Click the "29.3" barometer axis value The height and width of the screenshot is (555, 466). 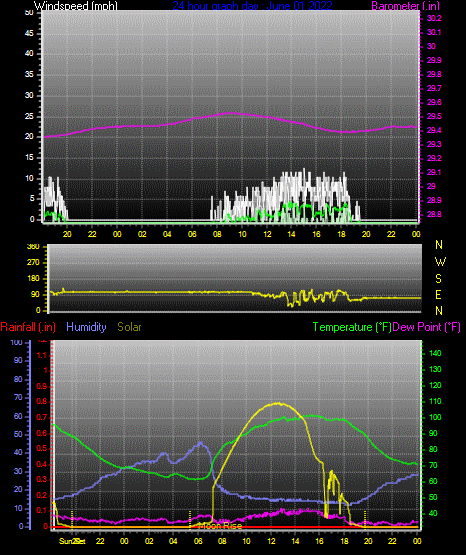434,144
